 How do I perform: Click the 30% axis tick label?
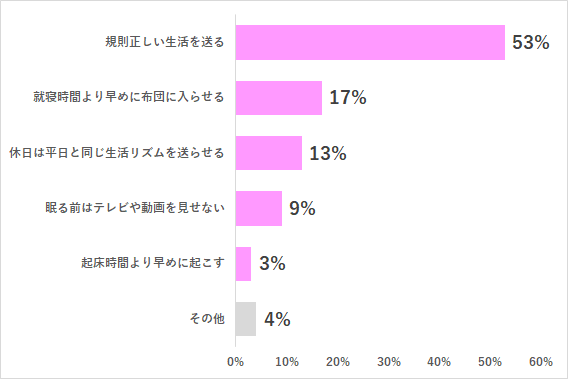click(x=389, y=362)
